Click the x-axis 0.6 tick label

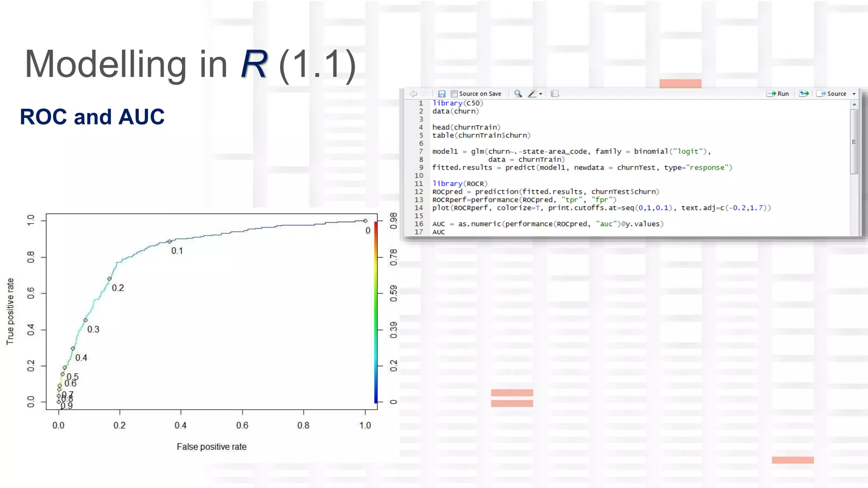point(242,425)
